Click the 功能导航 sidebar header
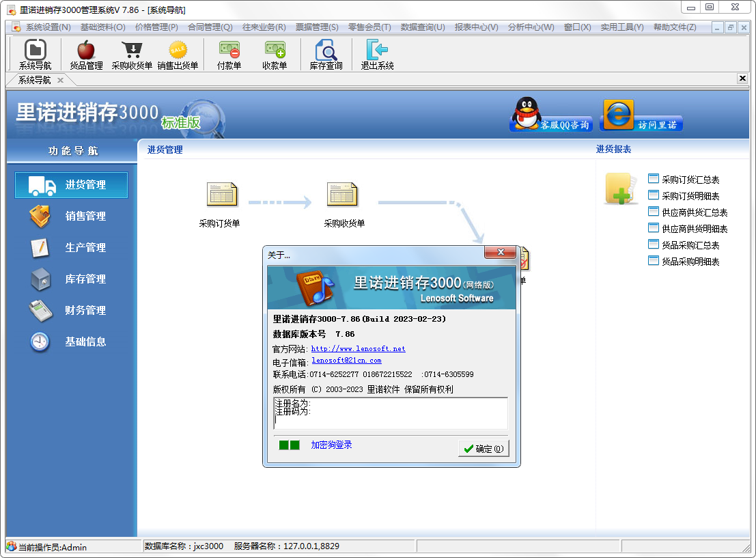 pos(72,151)
